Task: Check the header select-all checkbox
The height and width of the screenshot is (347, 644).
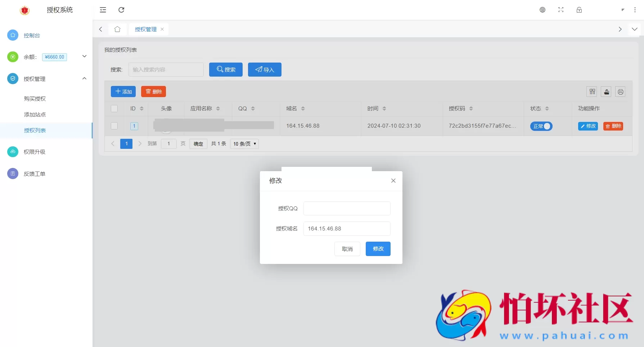Action: click(114, 108)
